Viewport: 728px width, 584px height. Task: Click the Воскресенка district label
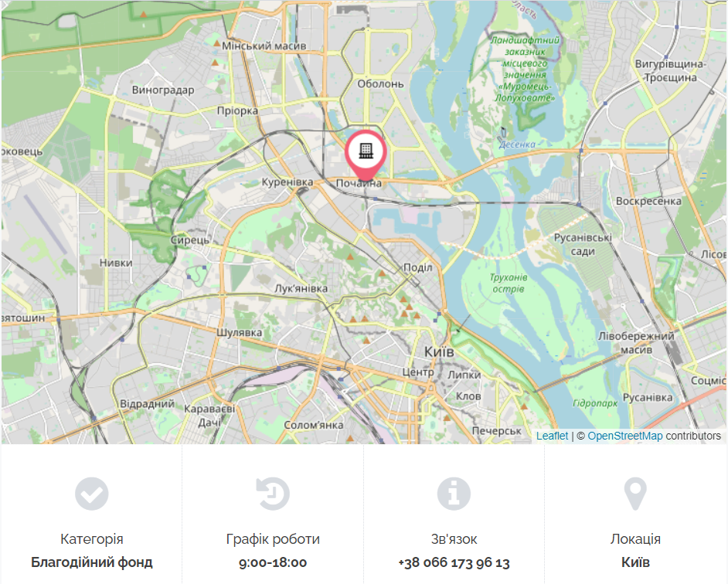coord(648,202)
